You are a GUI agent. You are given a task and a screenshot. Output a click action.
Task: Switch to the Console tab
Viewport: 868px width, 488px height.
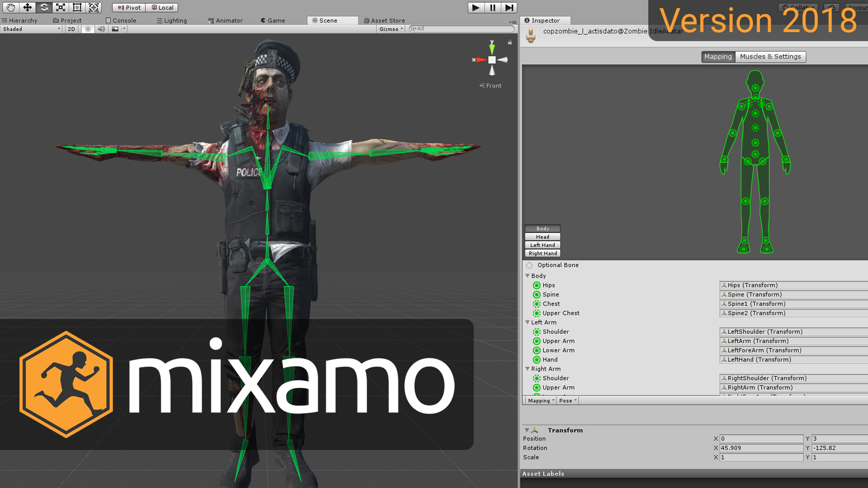[121, 20]
